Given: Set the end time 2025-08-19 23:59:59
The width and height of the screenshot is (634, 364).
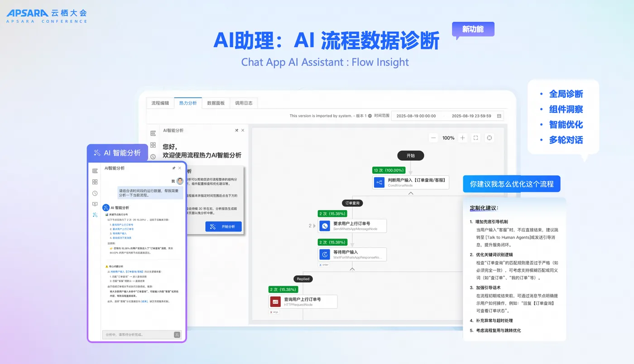Looking at the screenshot, I should [x=471, y=116].
